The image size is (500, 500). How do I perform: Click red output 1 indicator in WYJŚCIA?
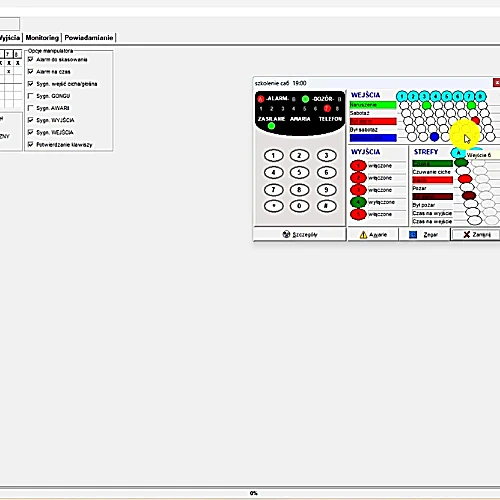pyautogui.click(x=358, y=166)
